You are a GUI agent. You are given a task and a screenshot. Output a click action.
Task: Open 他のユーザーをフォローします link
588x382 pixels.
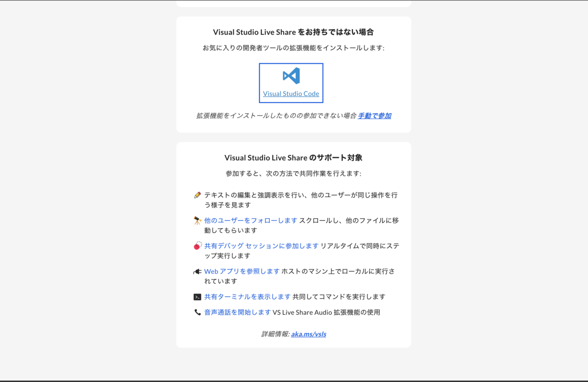pyautogui.click(x=251, y=221)
